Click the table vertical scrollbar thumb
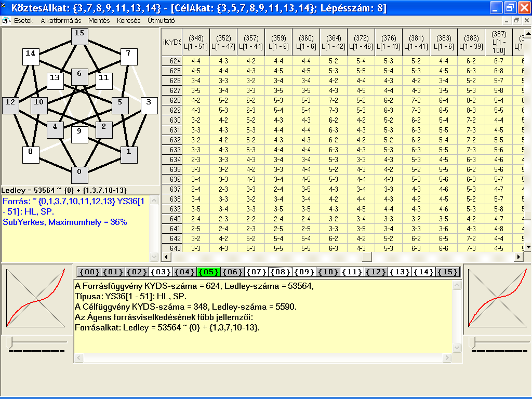This screenshot has width=532, height=399. (528, 216)
